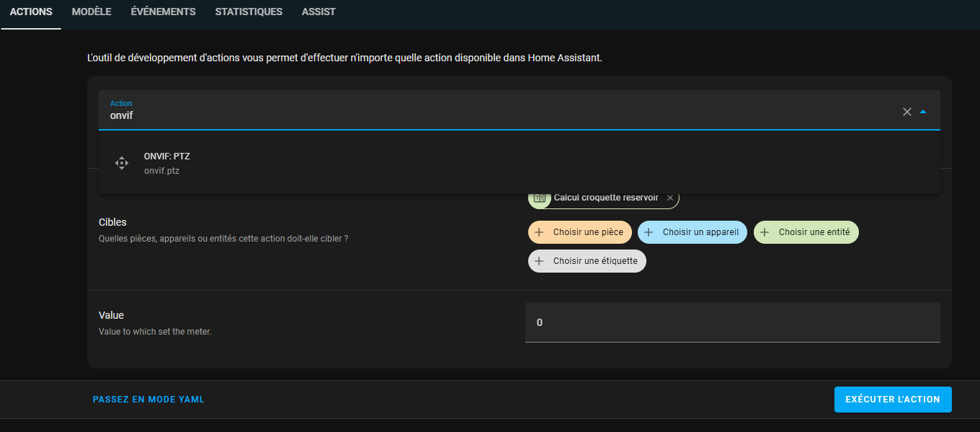The height and width of the screenshot is (432, 980).
Task: Open the ÉVÉNEMENTS tab
Action: (x=163, y=12)
